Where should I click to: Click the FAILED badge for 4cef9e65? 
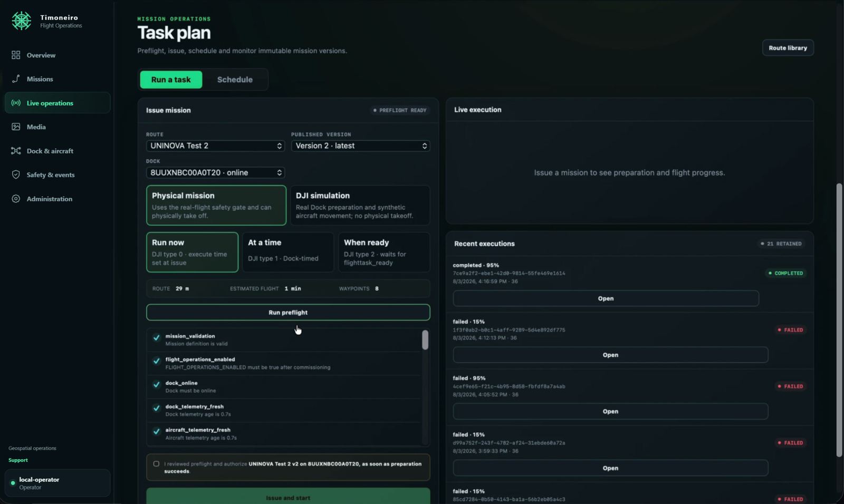click(790, 386)
